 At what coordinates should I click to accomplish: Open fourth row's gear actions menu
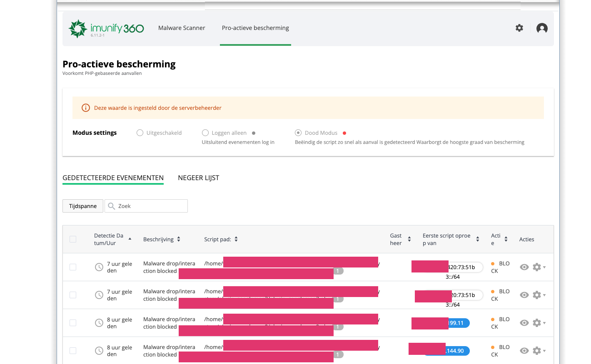click(539, 351)
